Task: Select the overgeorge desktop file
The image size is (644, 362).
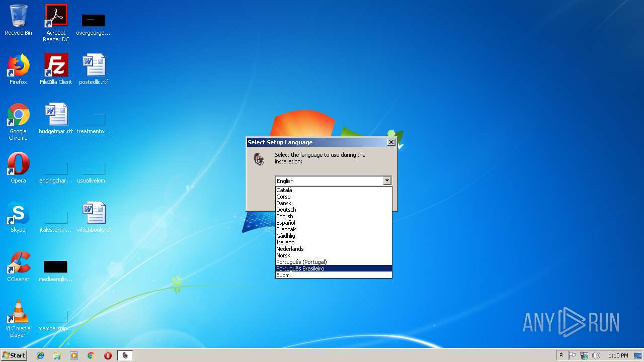Action: click(x=93, y=25)
